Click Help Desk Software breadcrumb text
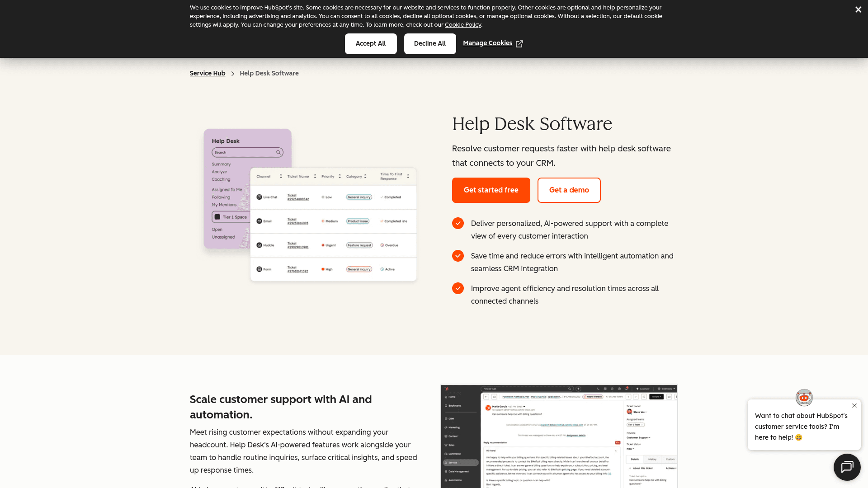The image size is (868, 488). tap(269, 73)
